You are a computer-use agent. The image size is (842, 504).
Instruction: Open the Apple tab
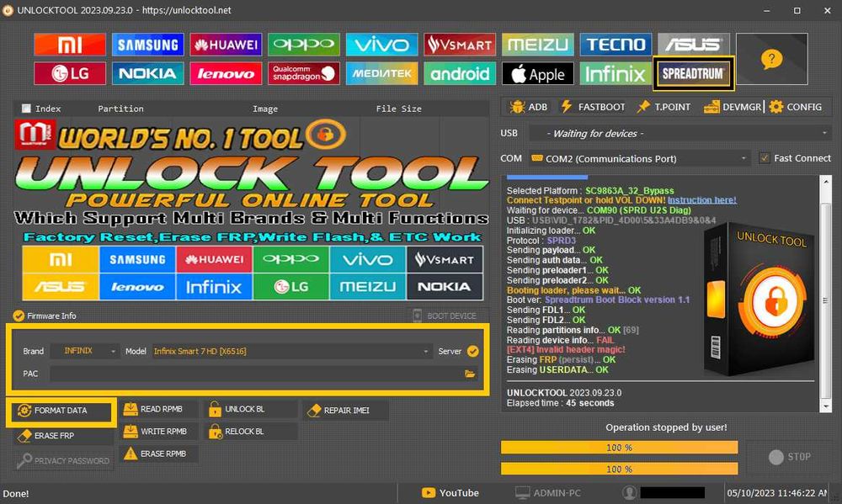[x=537, y=73]
